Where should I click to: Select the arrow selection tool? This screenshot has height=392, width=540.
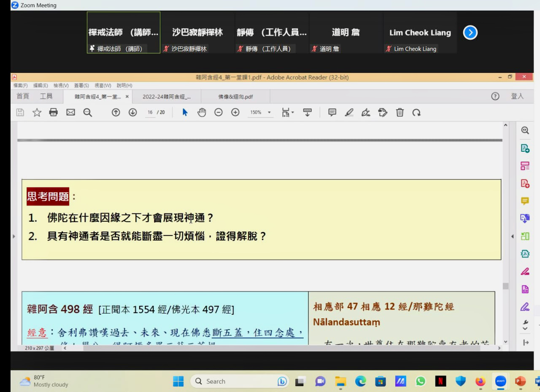coord(185,113)
